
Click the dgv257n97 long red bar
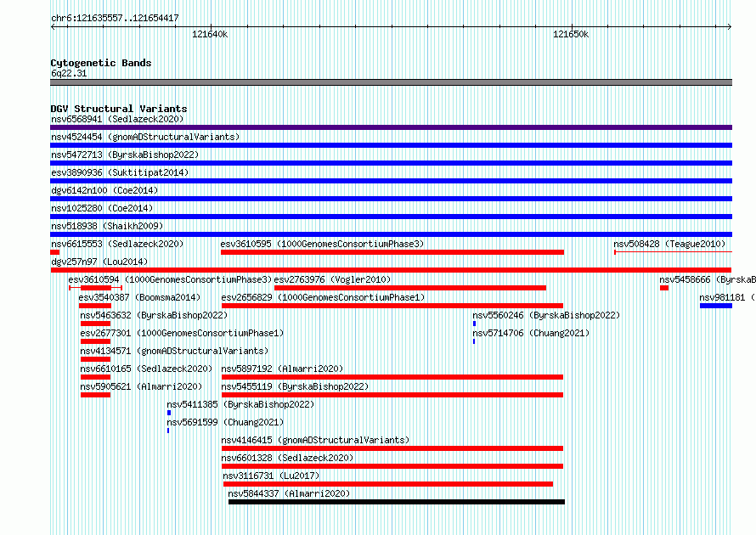(x=391, y=270)
